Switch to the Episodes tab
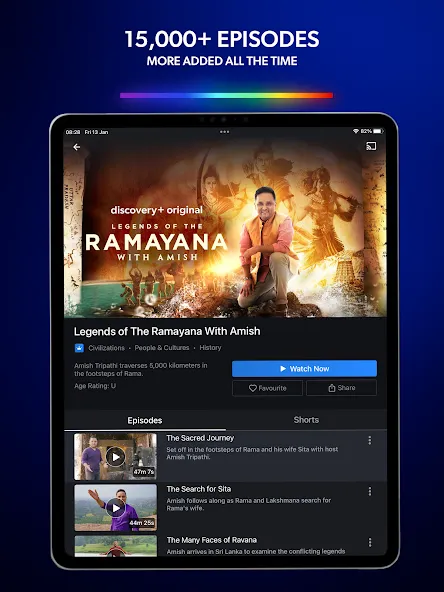Viewport: 444px width, 592px height. (145, 420)
